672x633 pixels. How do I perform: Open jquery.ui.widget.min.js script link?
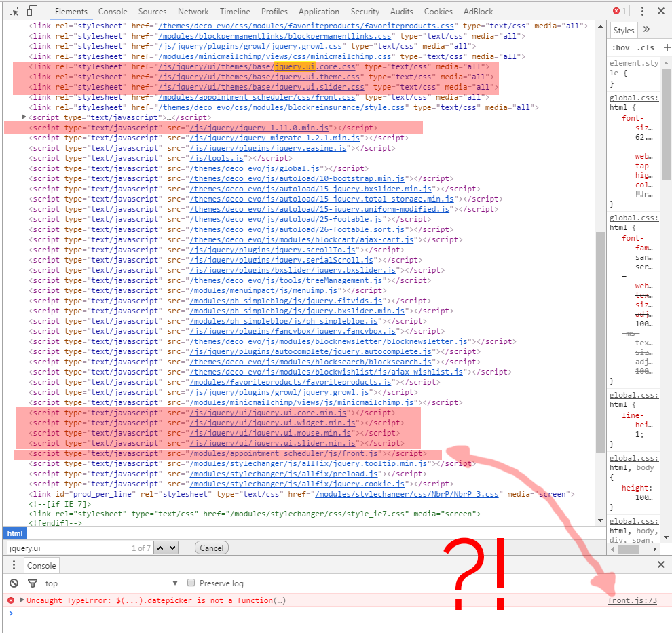273,423
